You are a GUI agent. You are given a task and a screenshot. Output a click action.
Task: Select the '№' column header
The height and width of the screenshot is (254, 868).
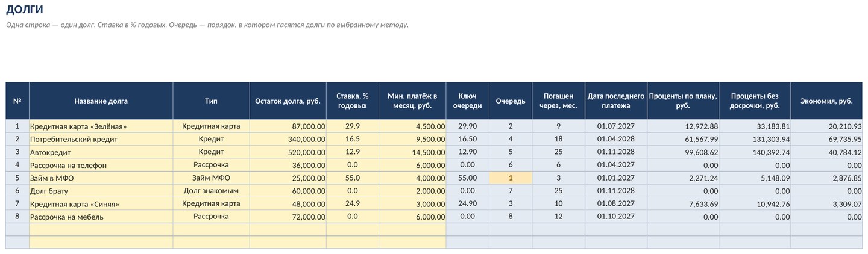pos(17,101)
